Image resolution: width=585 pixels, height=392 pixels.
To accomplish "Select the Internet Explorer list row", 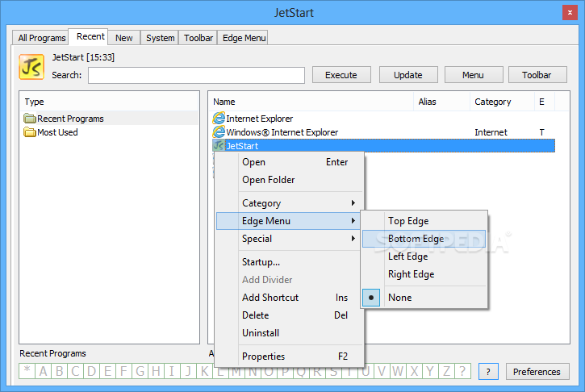I will (383, 119).
